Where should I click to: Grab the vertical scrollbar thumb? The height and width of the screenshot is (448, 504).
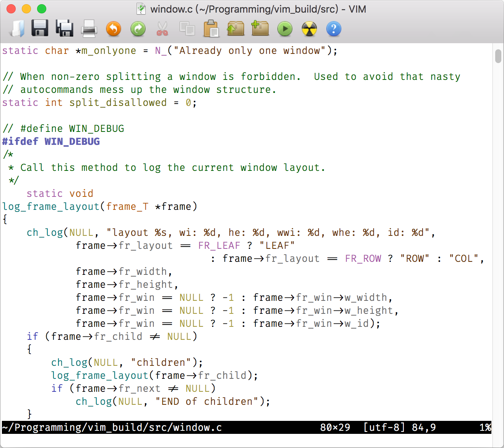498,57
